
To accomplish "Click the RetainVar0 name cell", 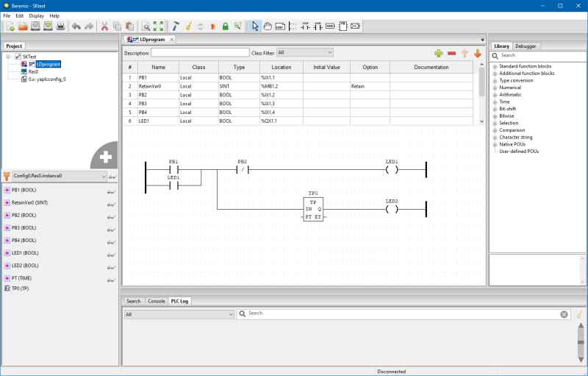I will (x=158, y=86).
